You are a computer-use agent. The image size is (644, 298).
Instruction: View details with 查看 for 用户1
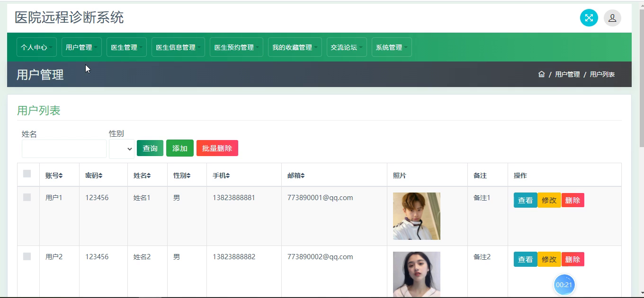click(x=525, y=200)
